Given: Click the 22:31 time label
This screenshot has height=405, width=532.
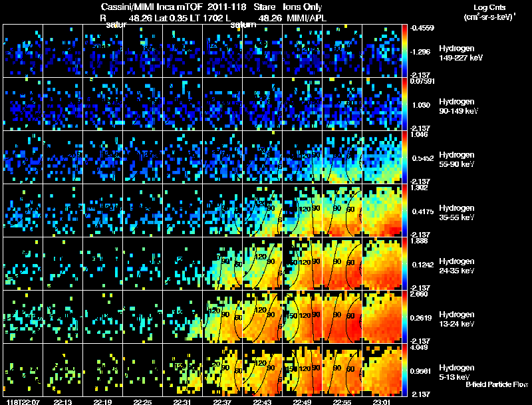Looking at the screenshot, I should click(x=182, y=402).
